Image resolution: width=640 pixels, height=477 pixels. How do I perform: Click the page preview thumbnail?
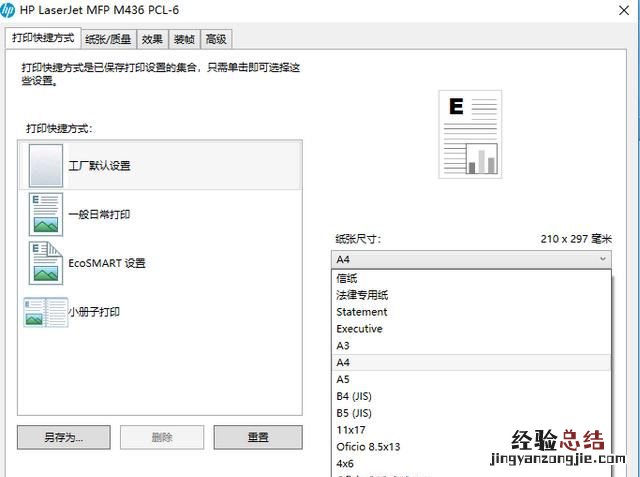click(x=470, y=135)
